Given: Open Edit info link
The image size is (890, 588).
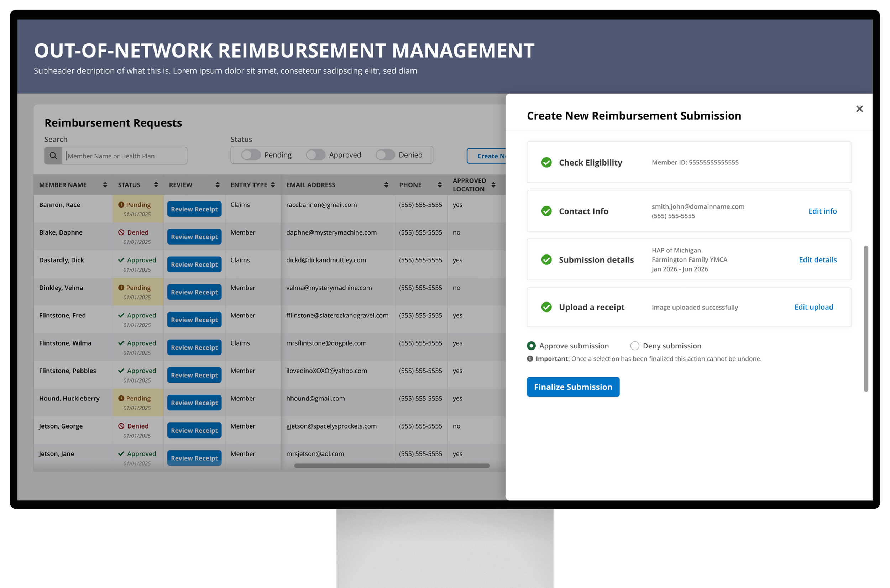Looking at the screenshot, I should (x=822, y=211).
